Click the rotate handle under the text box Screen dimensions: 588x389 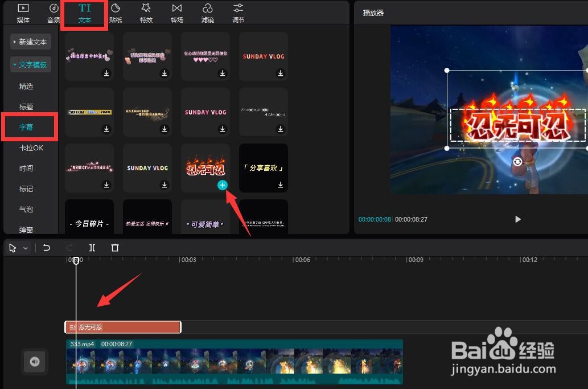[x=517, y=162]
